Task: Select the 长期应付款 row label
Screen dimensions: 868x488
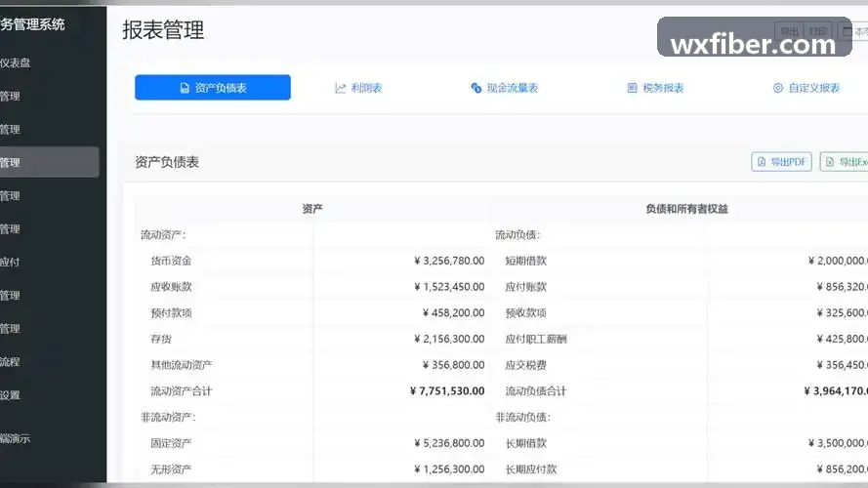Action: 531,468
